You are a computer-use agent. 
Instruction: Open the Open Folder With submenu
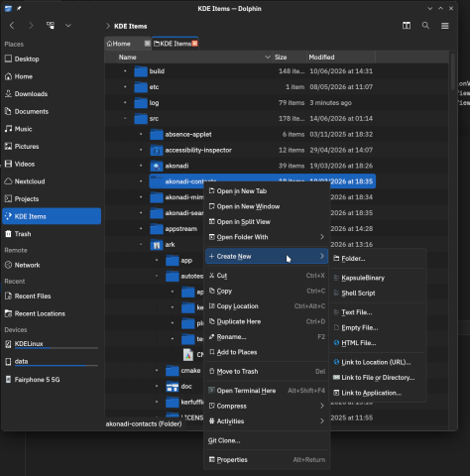point(267,237)
